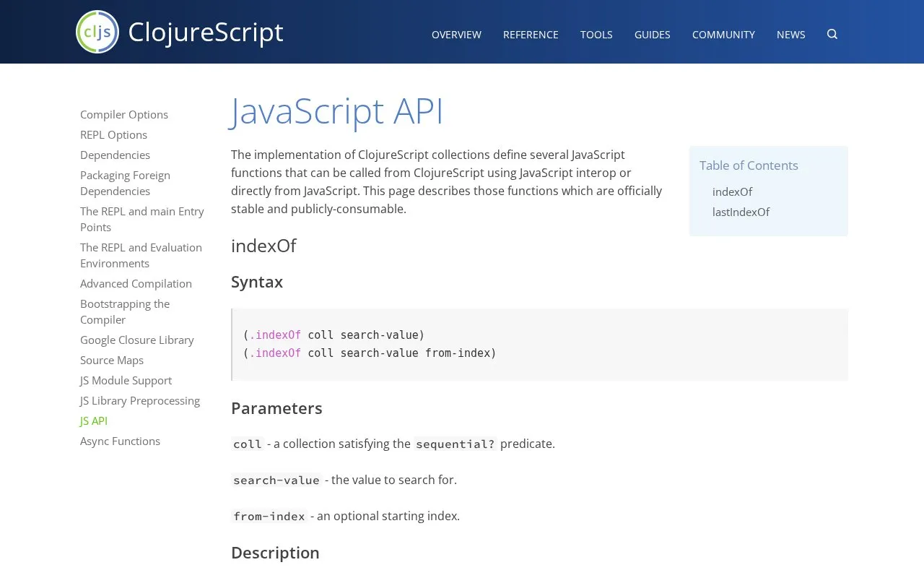Open The REPL and Evaluation Environments
This screenshot has width=924, height=578.
click(x=141, y=255)
